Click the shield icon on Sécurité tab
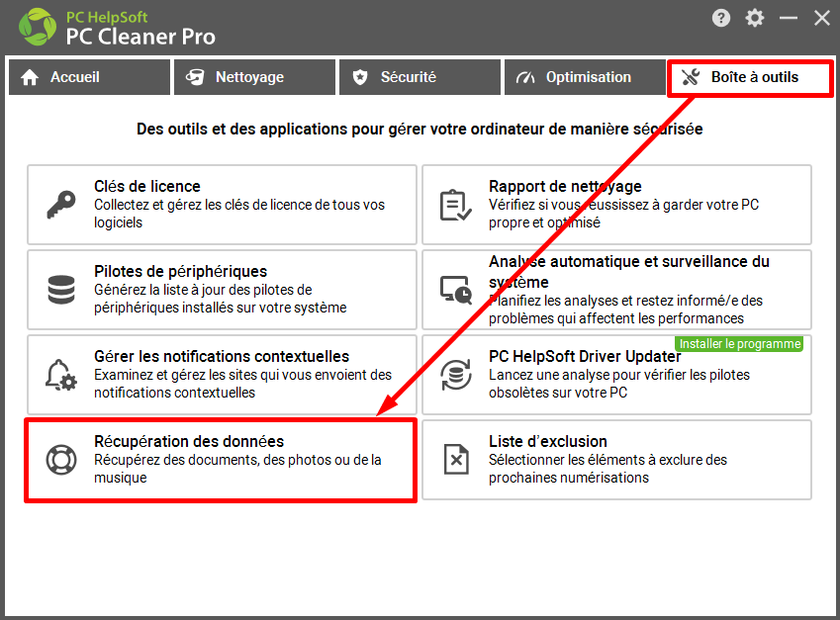 coord(360,78)
